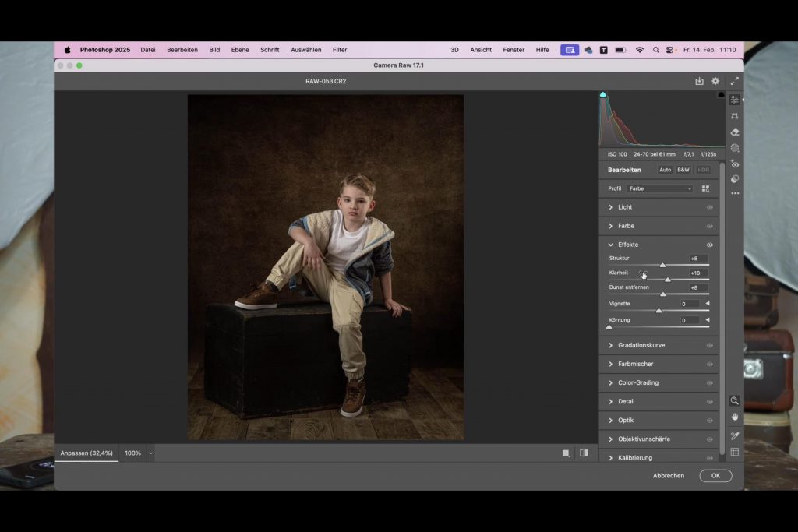This screenshot has width=798, height=532.
Task: Hide the Effekte panel adjustments
Action: [x=709, y=245]
